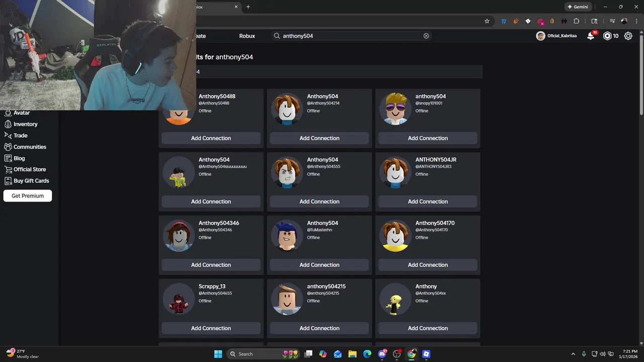
Task: Add connection for @Anthony504siuuuuuuuu
Action: (211, 202)
